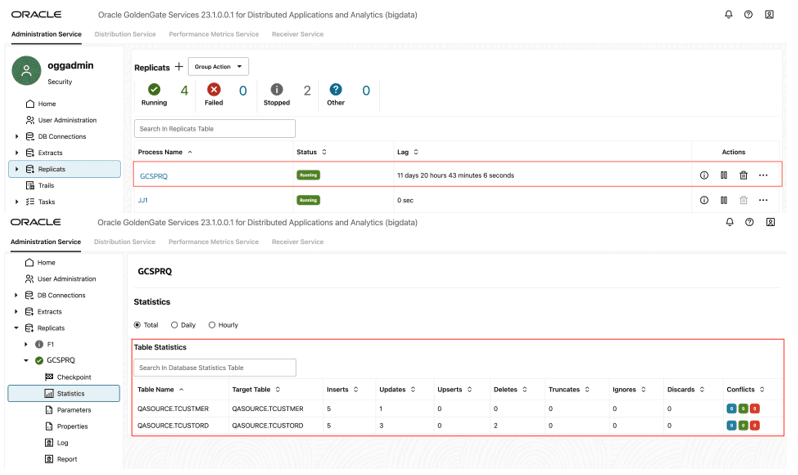
Task: Open the more actions ellipsis for JJ1
Action: tap(763, 200)
